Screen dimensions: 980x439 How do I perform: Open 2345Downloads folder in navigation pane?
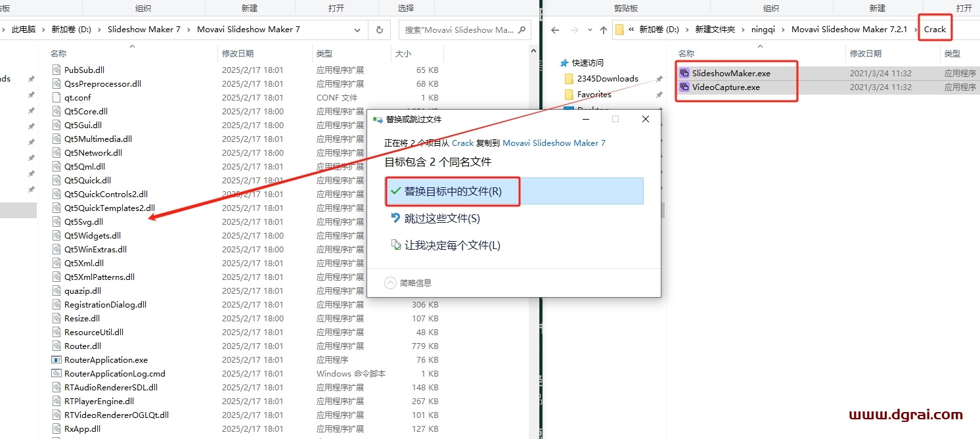pyautogui.click(x=608, y=78)
